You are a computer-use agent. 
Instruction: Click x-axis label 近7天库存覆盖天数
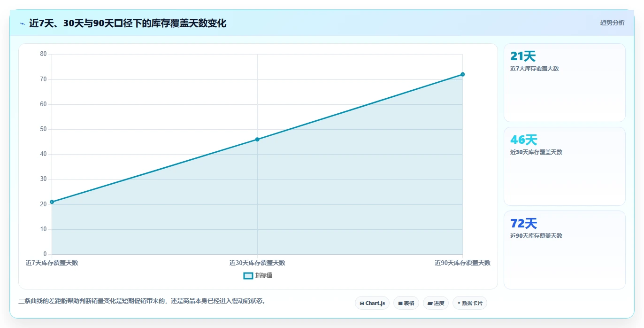(52, 263)
